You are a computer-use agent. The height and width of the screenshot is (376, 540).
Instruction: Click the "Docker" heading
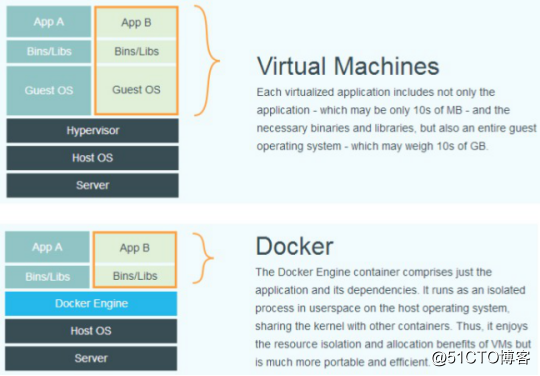pos(294,246)
